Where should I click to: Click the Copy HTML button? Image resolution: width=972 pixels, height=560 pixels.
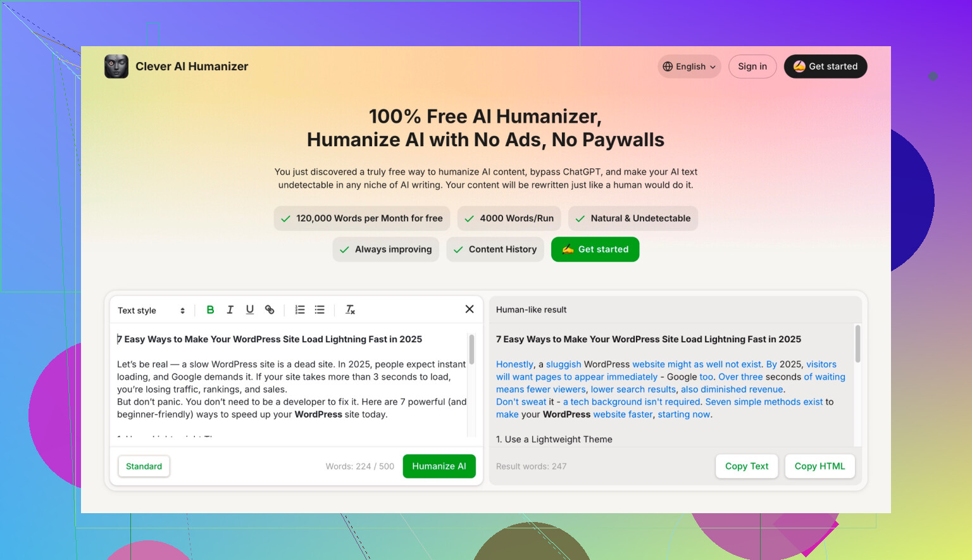pyautogui.click(x=819, y=466)
